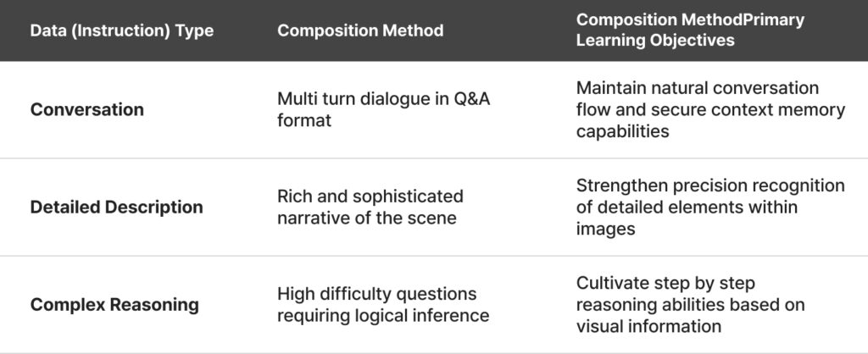Select the 'Rich and sophisticated narrative' cell
Screen dimensions: 868x354
370,207
